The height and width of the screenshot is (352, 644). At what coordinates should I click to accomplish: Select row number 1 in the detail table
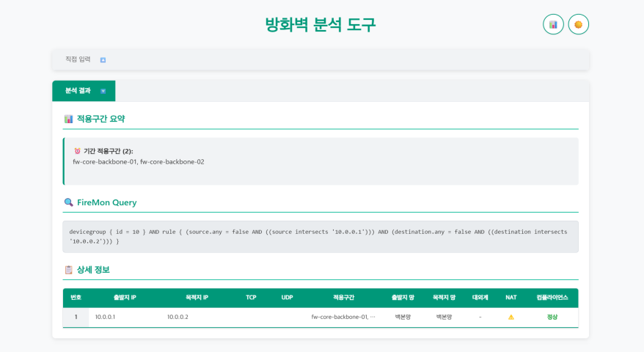coord(76,318)
